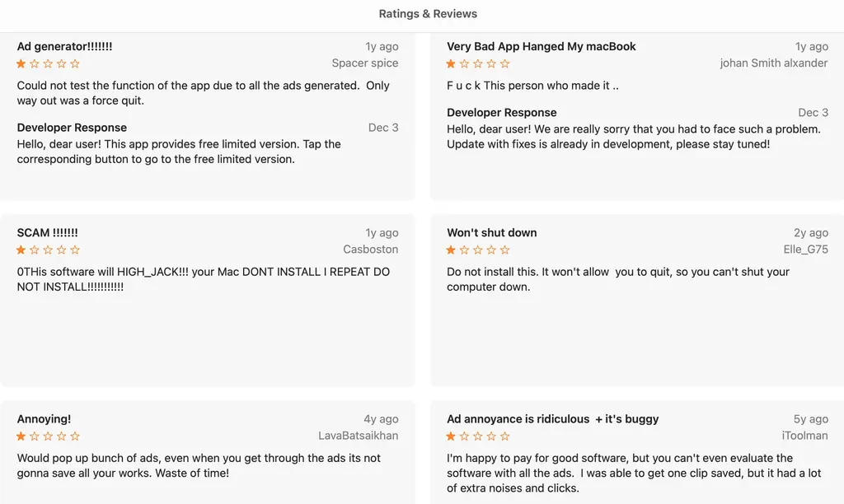The image size is (844, 504).
Task: Click the star rating under Ad annoyance review
Action: click(479, 436)
